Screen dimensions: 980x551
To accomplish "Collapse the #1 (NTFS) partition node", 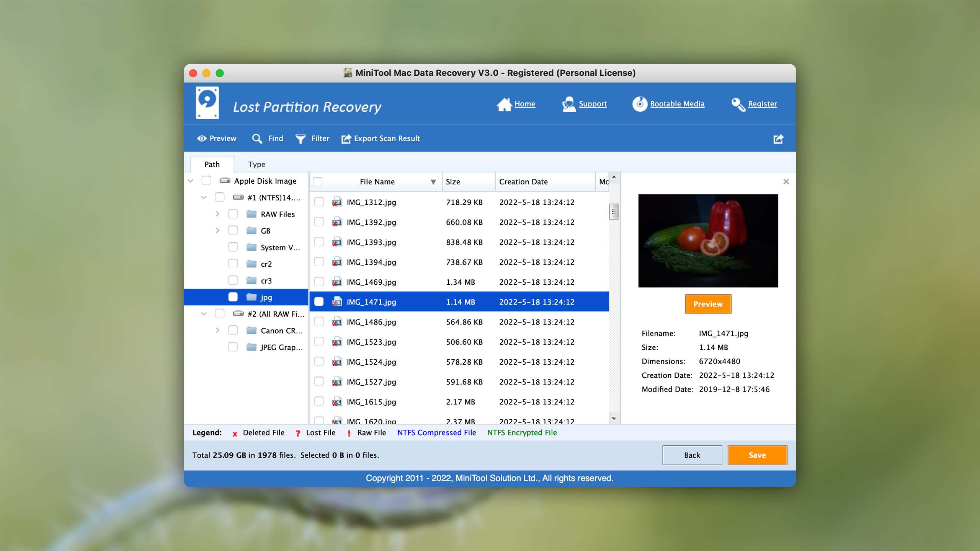I will tap(204, 197).
